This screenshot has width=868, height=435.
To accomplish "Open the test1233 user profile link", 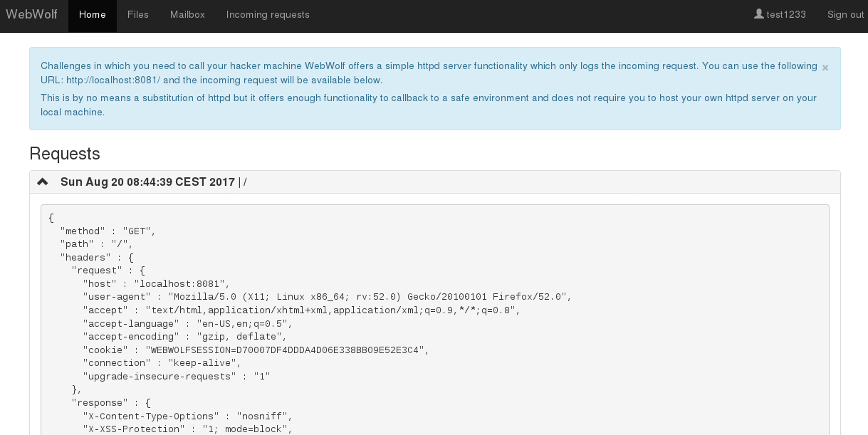I will pyautogui.click(x=780, y=15).
